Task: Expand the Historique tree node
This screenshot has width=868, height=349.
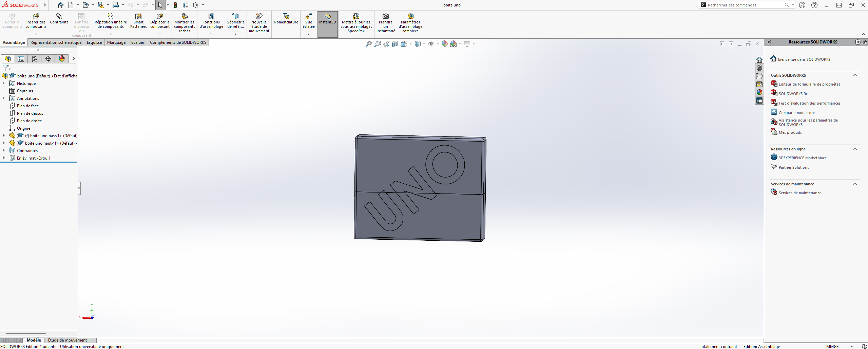Action: coord(4,83)
